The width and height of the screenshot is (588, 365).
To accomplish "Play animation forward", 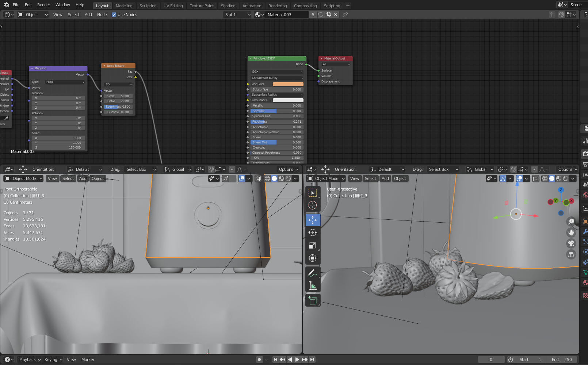I will (x=297, y=360).
